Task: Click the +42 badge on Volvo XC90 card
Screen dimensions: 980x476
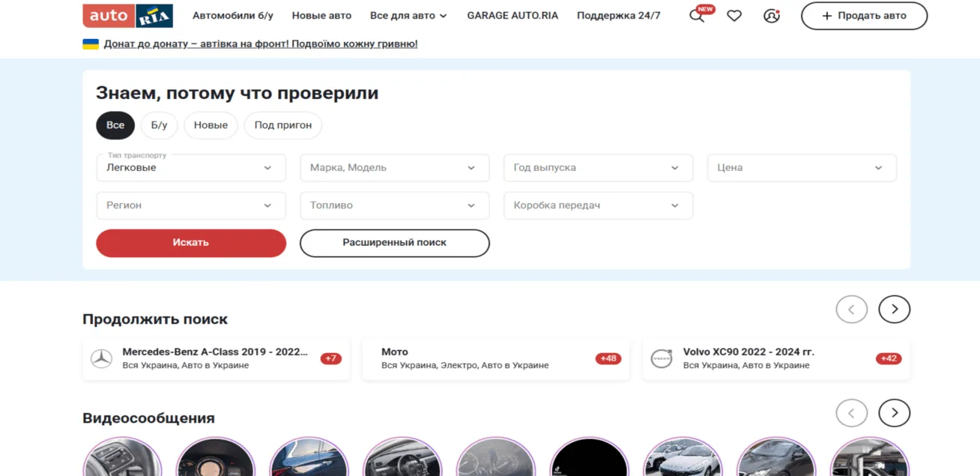Action: 889,359
